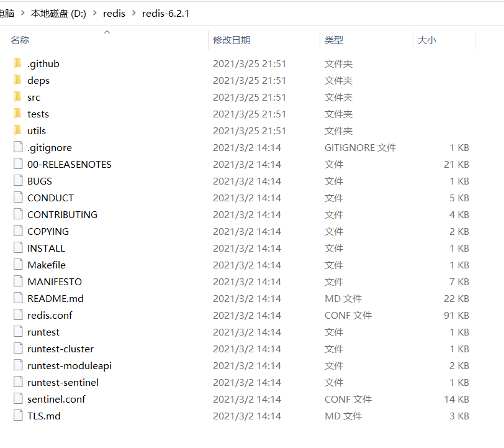Click the 91 KB size of redis.conf
This screenshot has width=504, height=448.
coord(456,315)
